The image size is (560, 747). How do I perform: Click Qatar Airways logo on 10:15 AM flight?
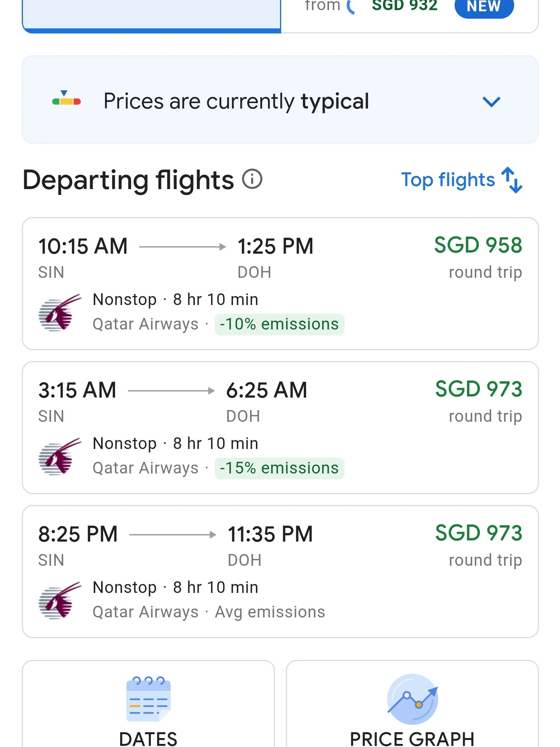60,312
